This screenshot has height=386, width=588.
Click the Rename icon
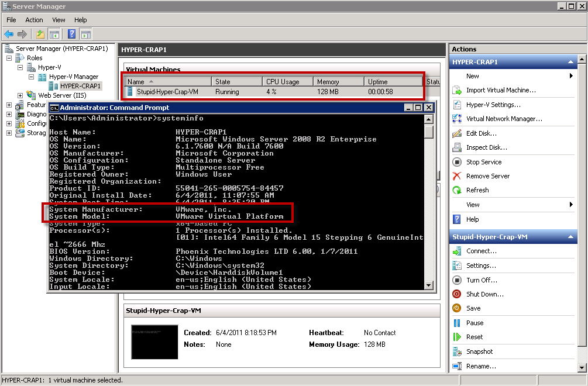tap(457, 366)
